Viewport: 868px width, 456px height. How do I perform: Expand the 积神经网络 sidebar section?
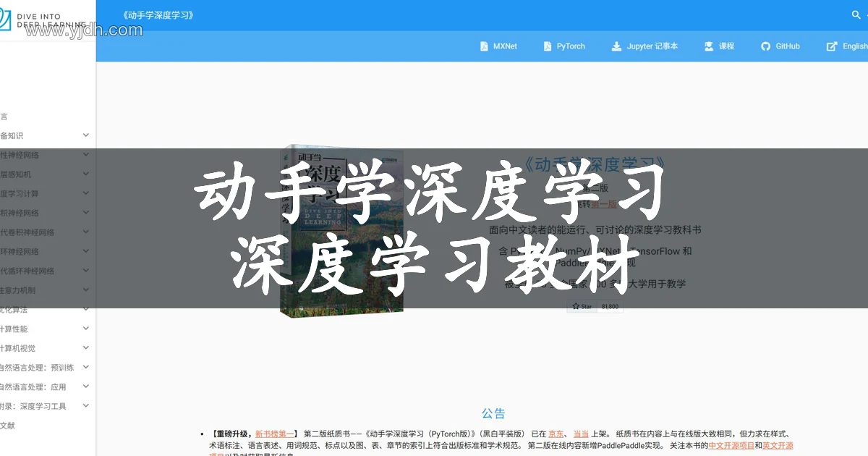tap(86, 213)
